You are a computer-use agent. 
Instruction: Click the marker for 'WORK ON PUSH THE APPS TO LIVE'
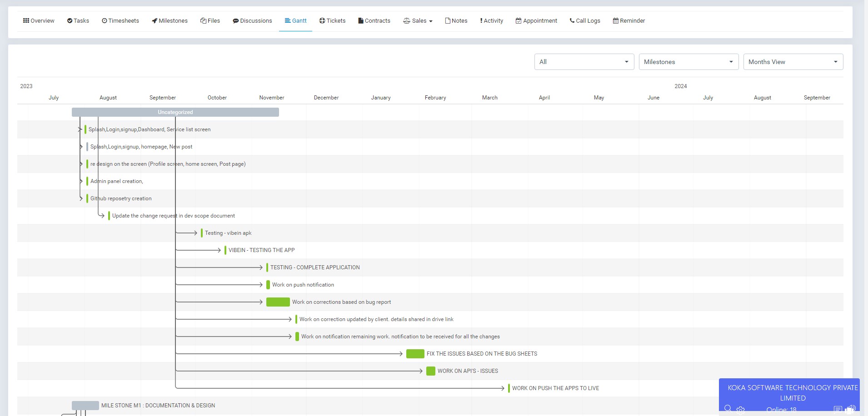[509, 388]
